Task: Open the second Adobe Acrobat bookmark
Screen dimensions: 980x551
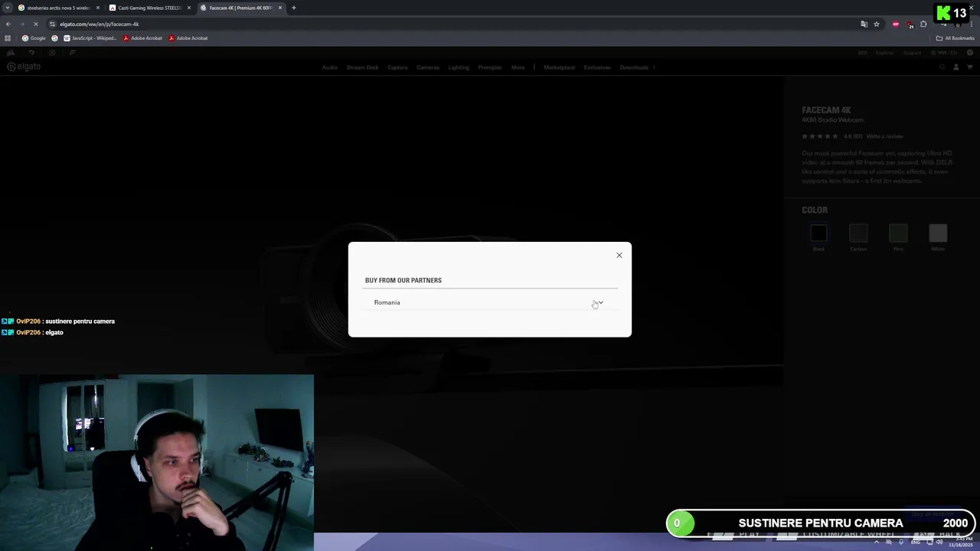Action: [188, 37]
